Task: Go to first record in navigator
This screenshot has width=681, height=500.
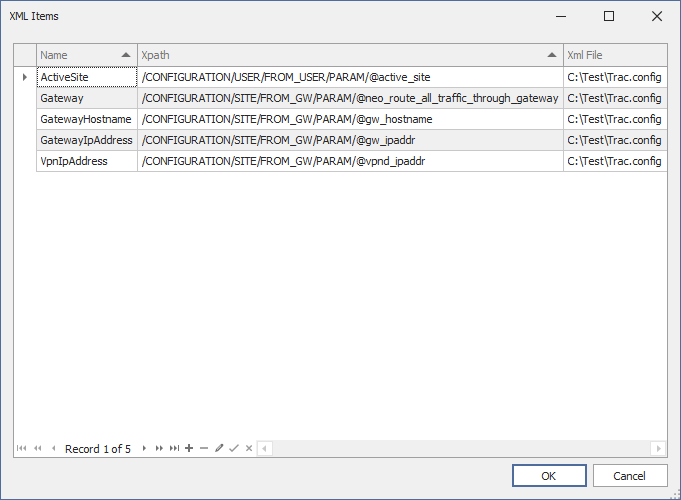Action: [x=21, y=448]
